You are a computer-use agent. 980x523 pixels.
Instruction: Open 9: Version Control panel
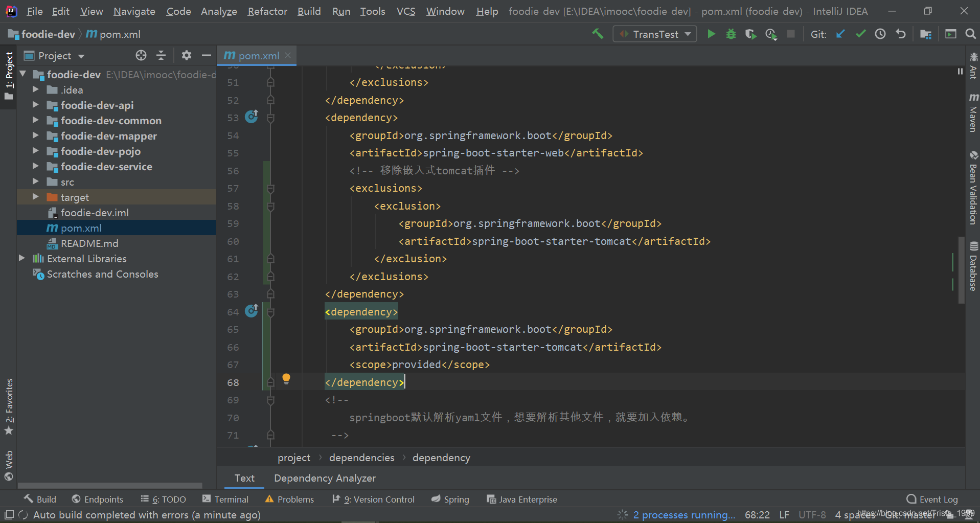pyautogui.click(x=373, y=499)
